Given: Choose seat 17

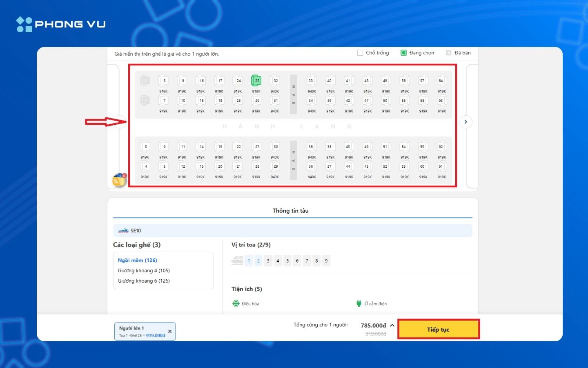Looking at the screenshot, I should click(x=219, y=81).
